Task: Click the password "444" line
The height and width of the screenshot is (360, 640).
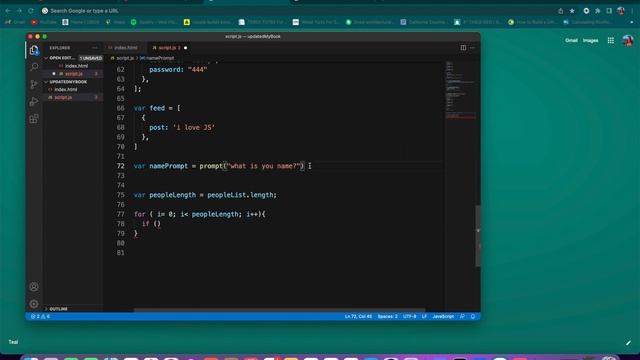Action: click(178, 69)
